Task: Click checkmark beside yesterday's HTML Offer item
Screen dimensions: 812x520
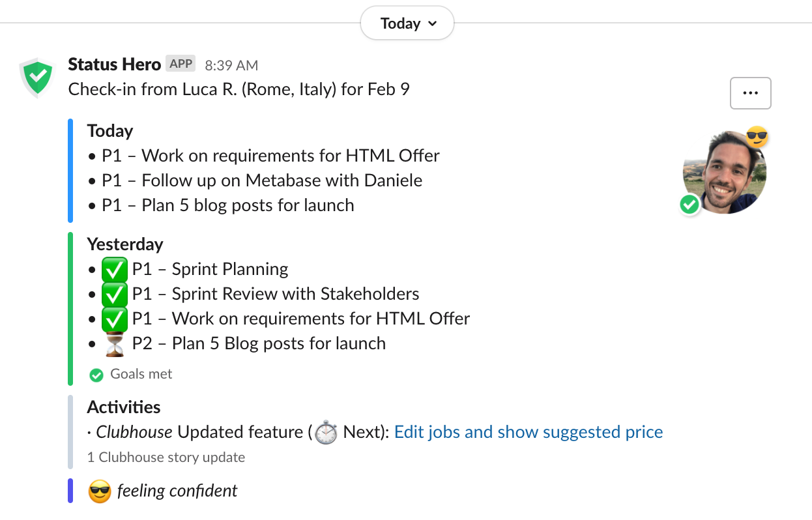Action: [x=115, y=319]
